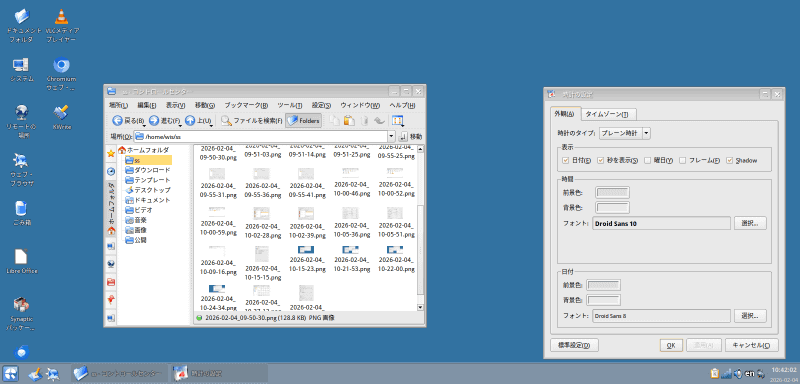Toggle the Folders sidebar button
Image resolution: width=800 pixels, height=384 pixels.
coord(304,121)
